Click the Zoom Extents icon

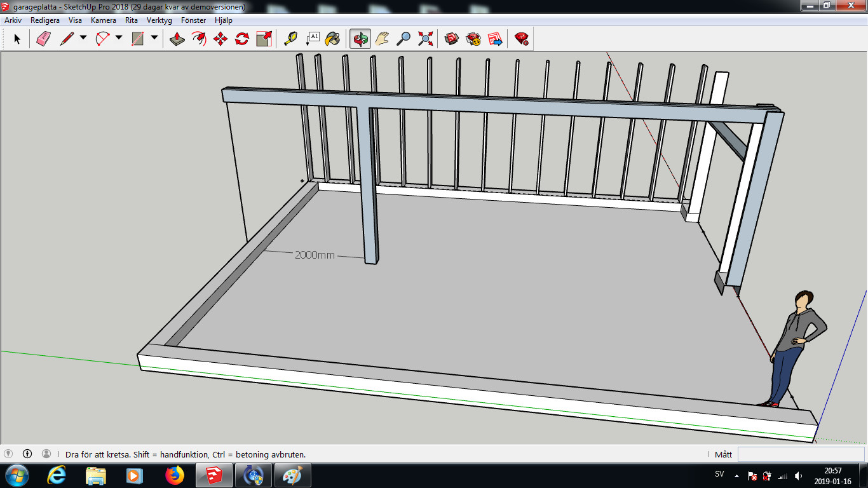[x=425, y=39]
